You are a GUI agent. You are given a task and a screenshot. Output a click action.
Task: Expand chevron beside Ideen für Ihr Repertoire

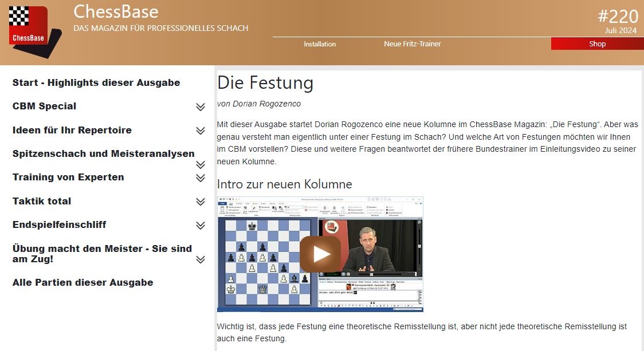201,131
